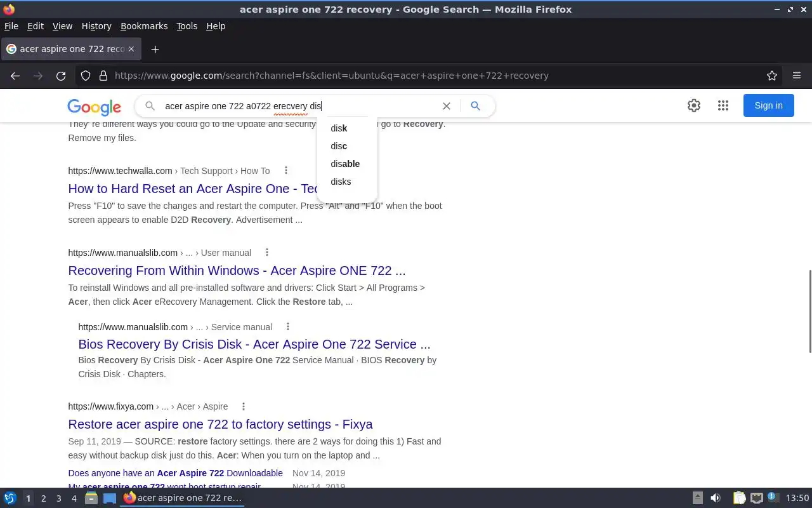Open more options for the Service manual result
812x508 pixels.
coord(288,326)
